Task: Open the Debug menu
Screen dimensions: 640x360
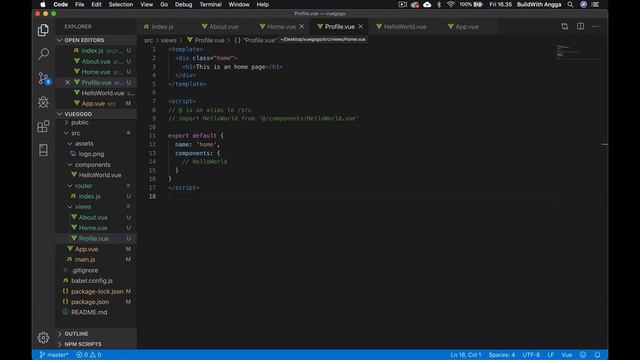Action: pyautogui.click(x=183, y=4)
